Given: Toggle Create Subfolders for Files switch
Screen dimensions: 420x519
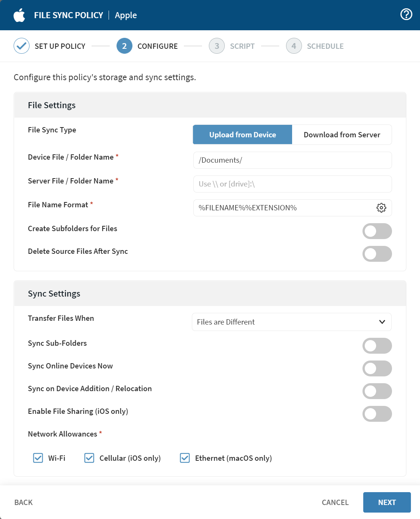Looking at the screenshot, I should tap(377, 231).
